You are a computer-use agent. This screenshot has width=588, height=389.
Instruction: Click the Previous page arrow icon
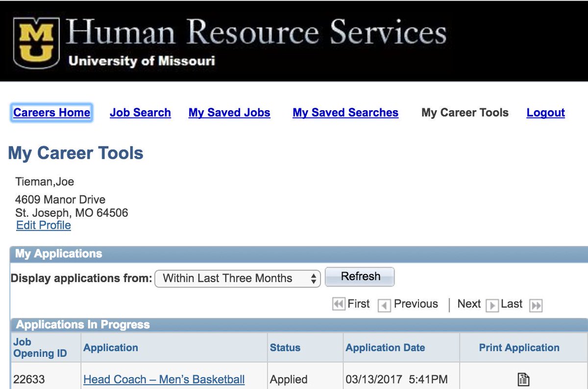(x=384, y=305)
